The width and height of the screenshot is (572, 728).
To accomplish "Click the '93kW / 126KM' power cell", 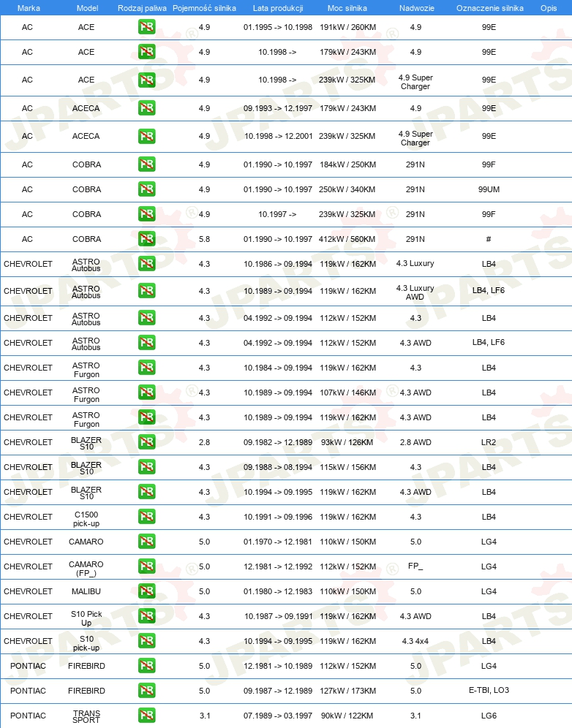I will pyautogui.click(x=347, y=442).
